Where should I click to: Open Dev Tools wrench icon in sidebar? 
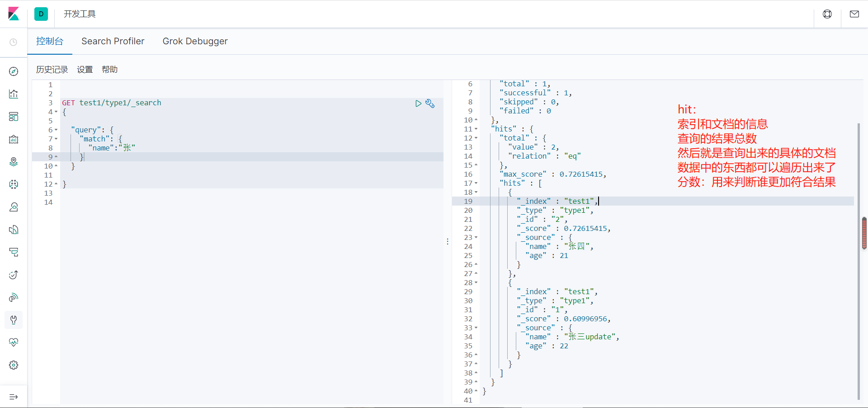coord(14,320)
